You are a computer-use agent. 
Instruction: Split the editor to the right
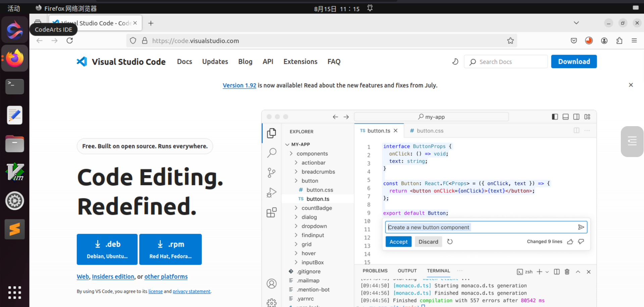pos(577,131)
